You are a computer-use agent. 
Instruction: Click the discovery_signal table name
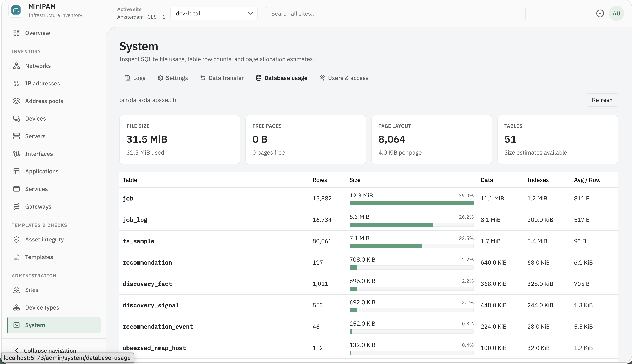tap(151, 305)
